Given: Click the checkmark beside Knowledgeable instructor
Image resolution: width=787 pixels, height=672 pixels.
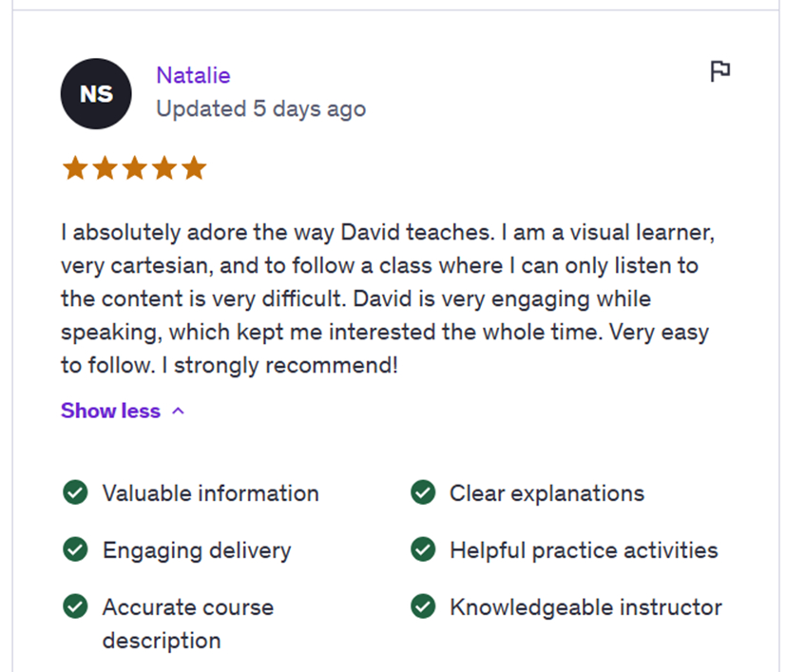Looking at the screenshot, I should click(x=422, y=606).
